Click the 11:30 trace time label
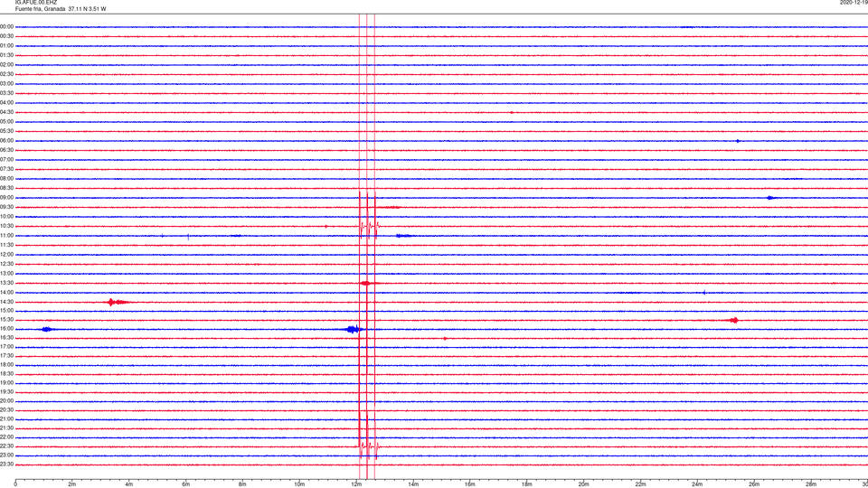 (6, 245)
